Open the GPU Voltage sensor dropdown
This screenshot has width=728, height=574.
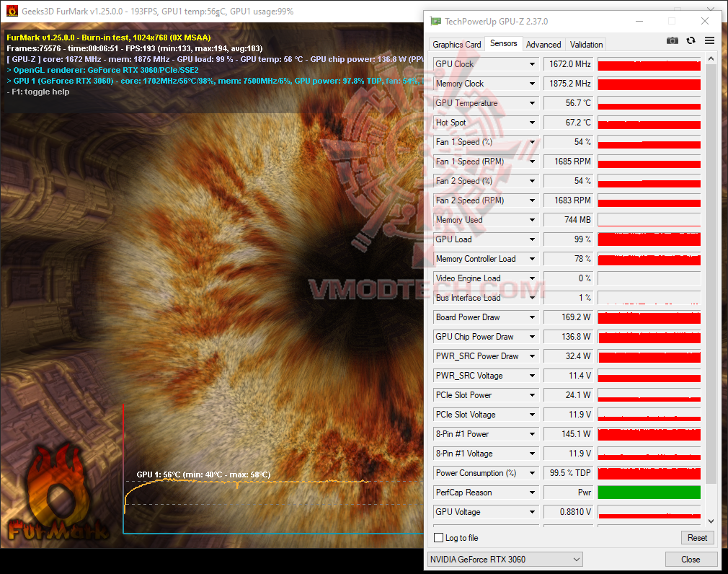tap(532, 513)
